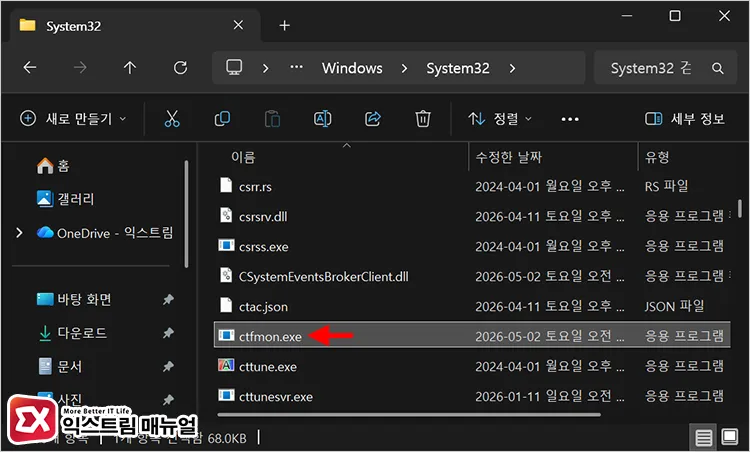Switch to large thumbnails view in status bar
Viewport: 750px width, 452px height.
(730, 437)
